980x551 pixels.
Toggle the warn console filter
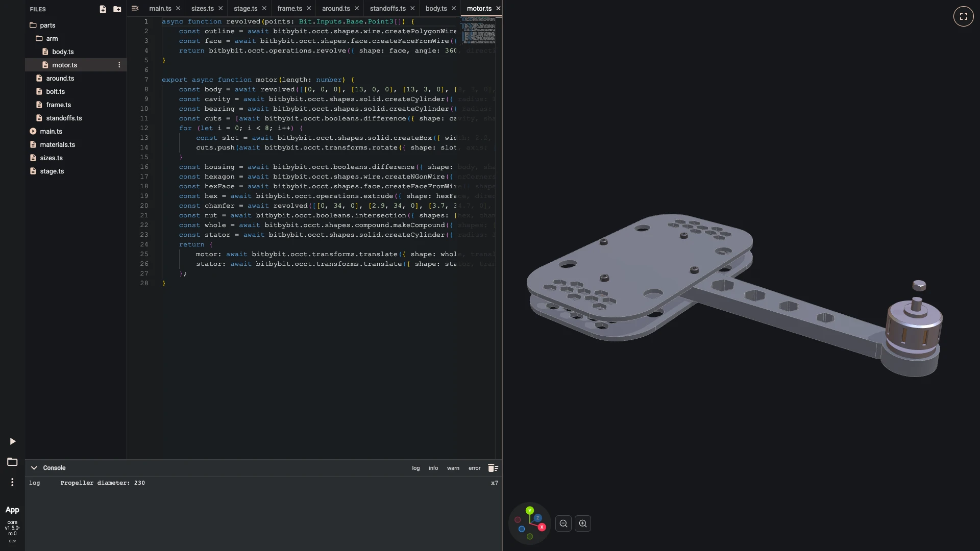click(x=453, y=468)
